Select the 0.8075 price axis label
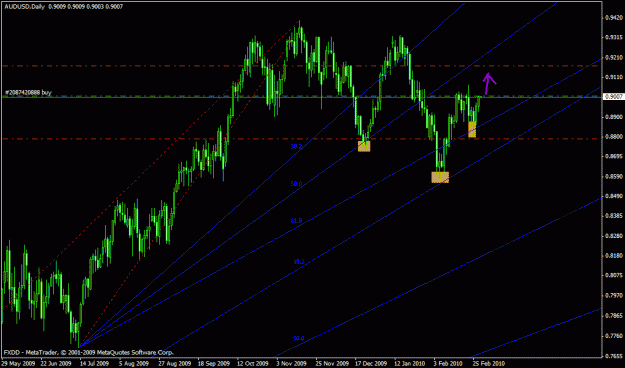Image resolution: width=625 pixels, height=368 pixels. point(614,275)
